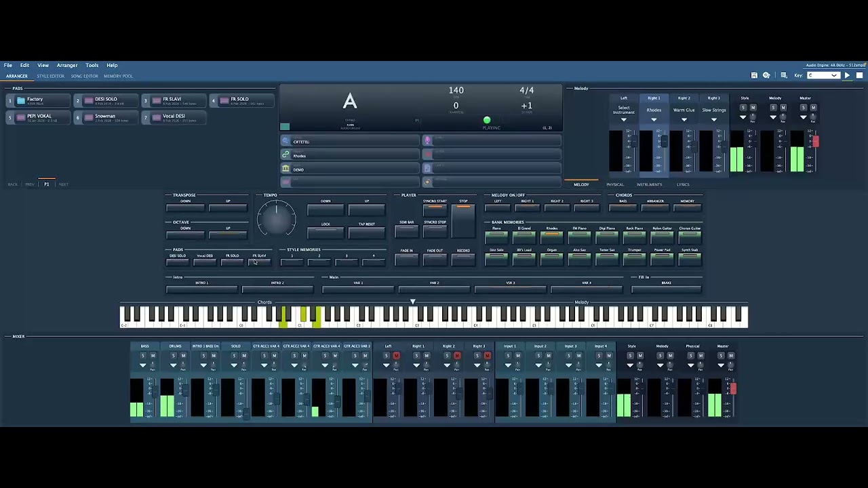Toggle Solo on the Style channel
This screenshot has width=868, height=488.
coord(743,108)
